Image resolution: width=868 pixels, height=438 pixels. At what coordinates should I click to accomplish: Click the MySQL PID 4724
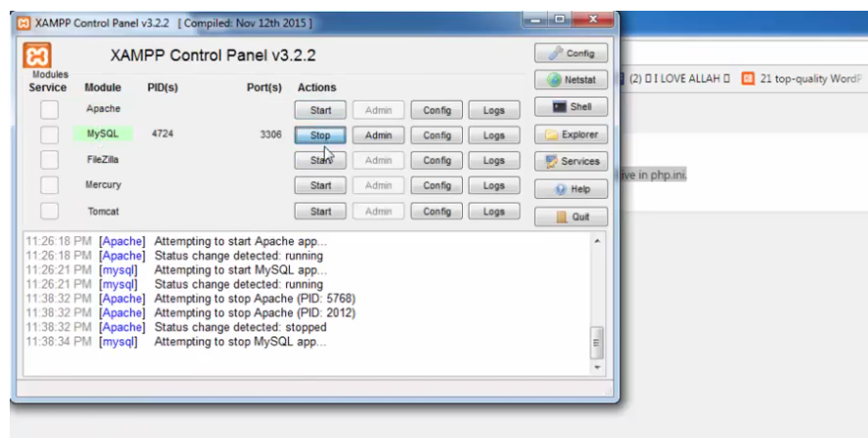(x=163, y=134)
